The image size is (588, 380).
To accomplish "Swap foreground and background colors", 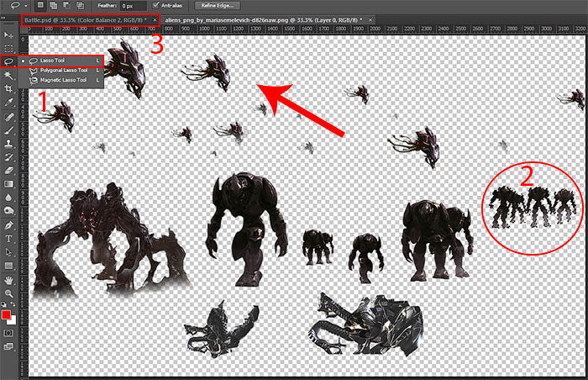I will pyautogui.click(x=13, y=304).
